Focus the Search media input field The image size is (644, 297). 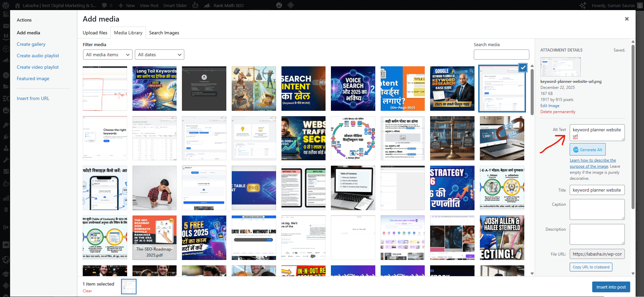click(501, 55)
